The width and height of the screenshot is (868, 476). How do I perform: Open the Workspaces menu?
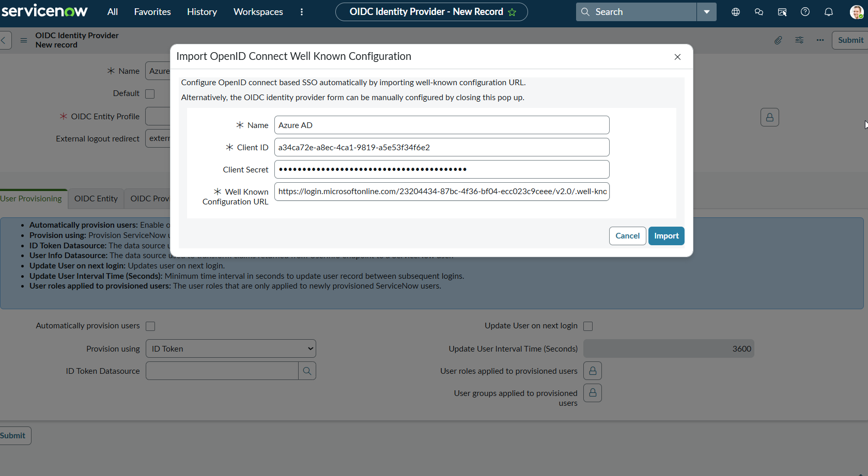(x=258, y=12)
